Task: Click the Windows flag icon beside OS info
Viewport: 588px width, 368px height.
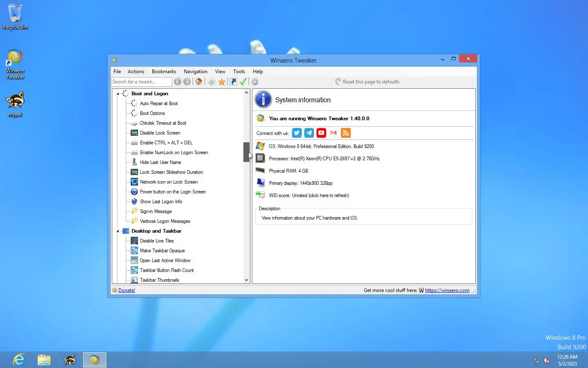Action: click(261, 146)
